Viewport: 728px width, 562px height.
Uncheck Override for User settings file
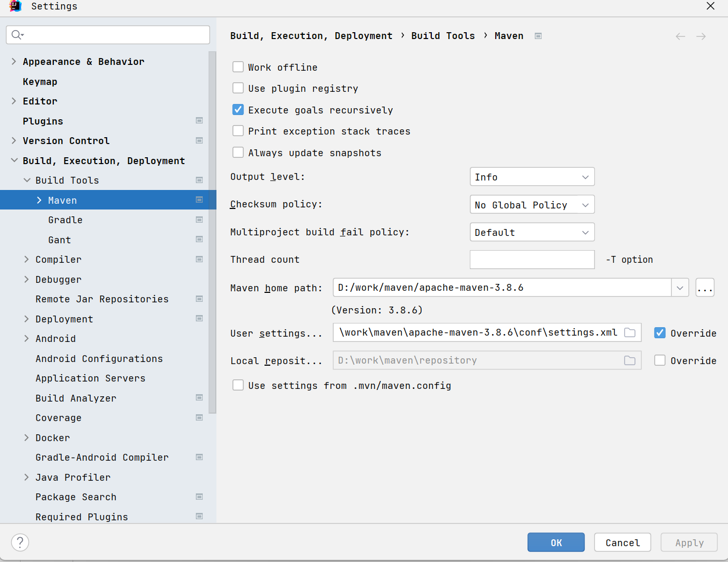pos(660,333)
